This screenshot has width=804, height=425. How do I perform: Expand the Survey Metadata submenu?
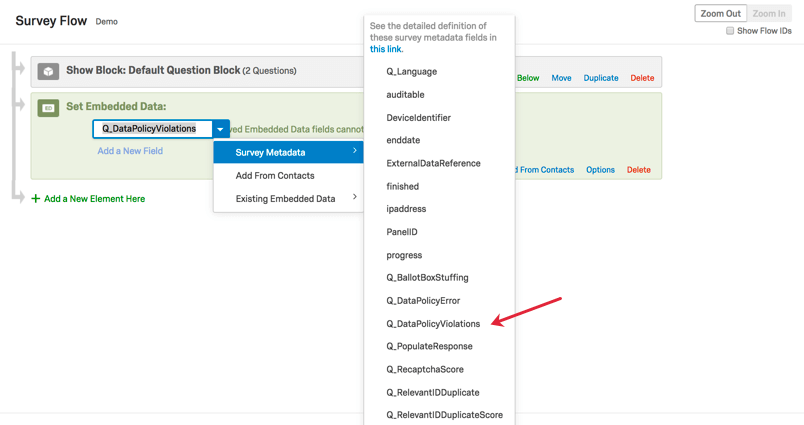pyautogui.click(x=288, y=152)
